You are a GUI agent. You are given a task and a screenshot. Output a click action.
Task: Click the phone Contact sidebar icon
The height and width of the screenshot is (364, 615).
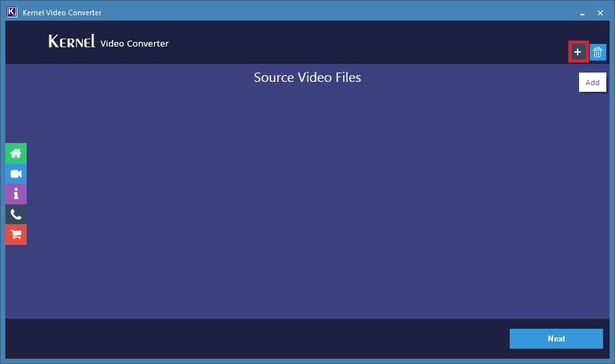coord(16,214)
